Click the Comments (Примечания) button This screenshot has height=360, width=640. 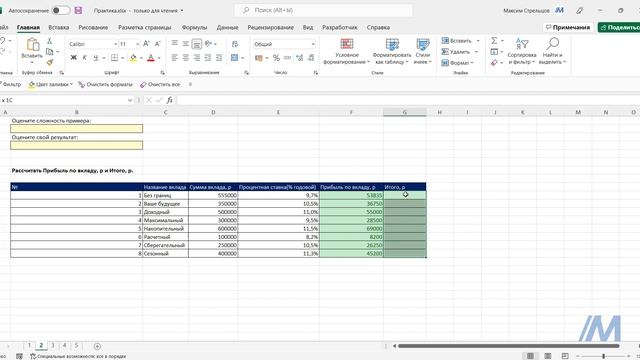pyautogui.click(x=568, y=27)
